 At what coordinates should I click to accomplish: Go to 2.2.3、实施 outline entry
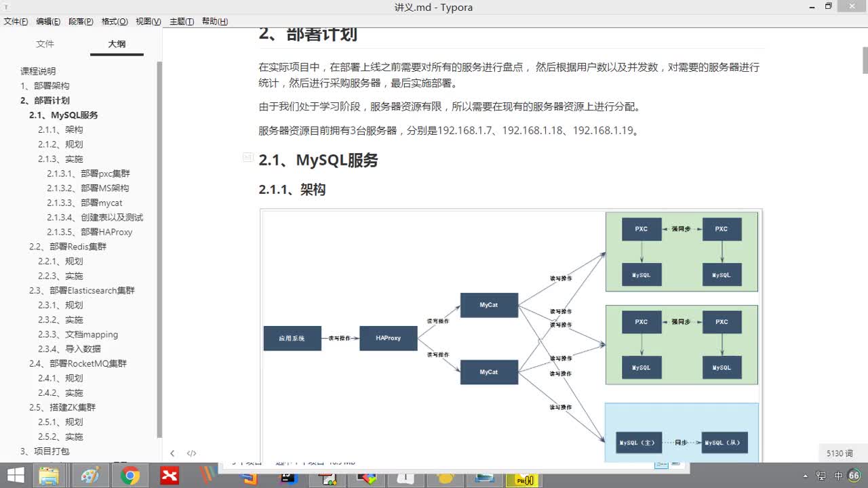click(60, 276)
